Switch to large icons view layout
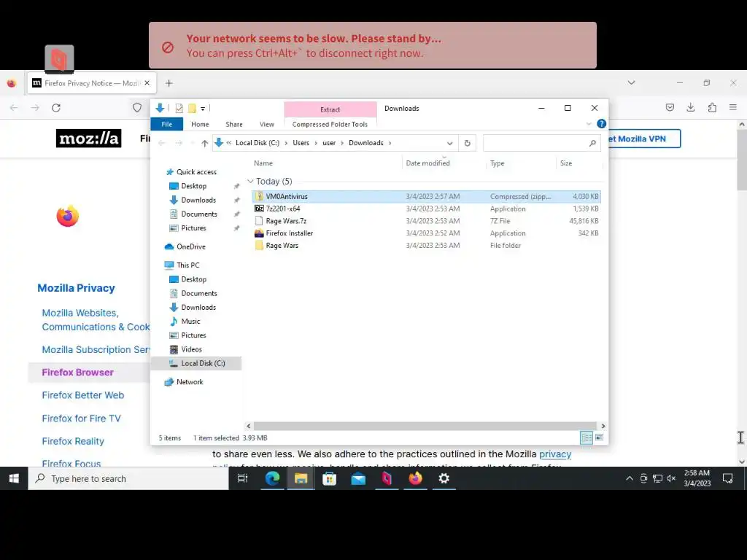 600,437
